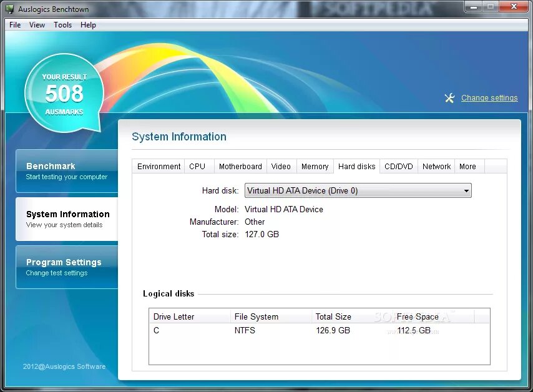Open the More tab
Screen dimensions: 533x392
(469, 166)
